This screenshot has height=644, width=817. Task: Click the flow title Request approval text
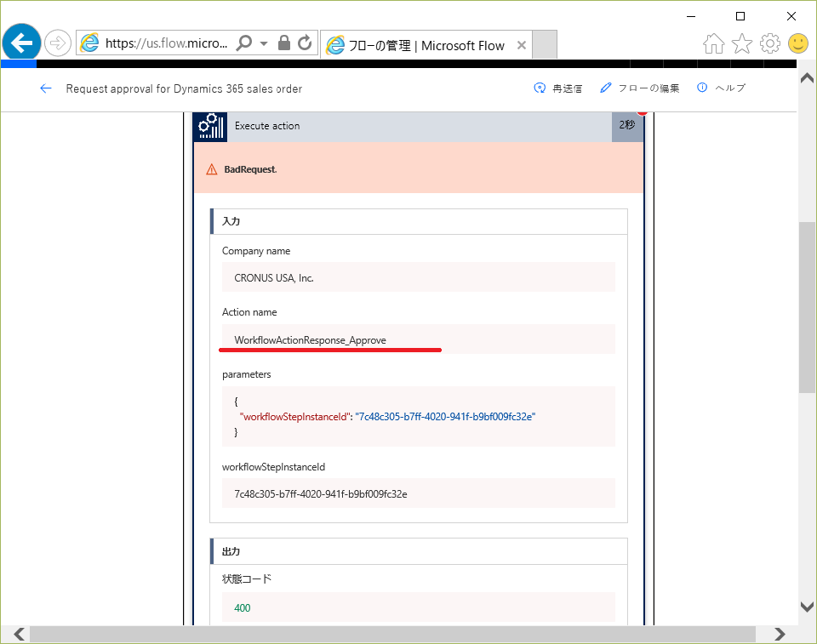tap(184, 88)
